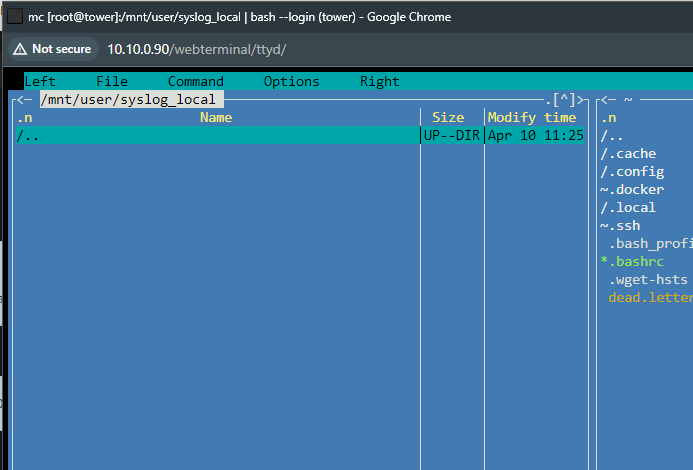Image resolution: width=693 pixels, height=470 pixels.
Task: Select the /.config directory
Action: click(x=632, y=172)
